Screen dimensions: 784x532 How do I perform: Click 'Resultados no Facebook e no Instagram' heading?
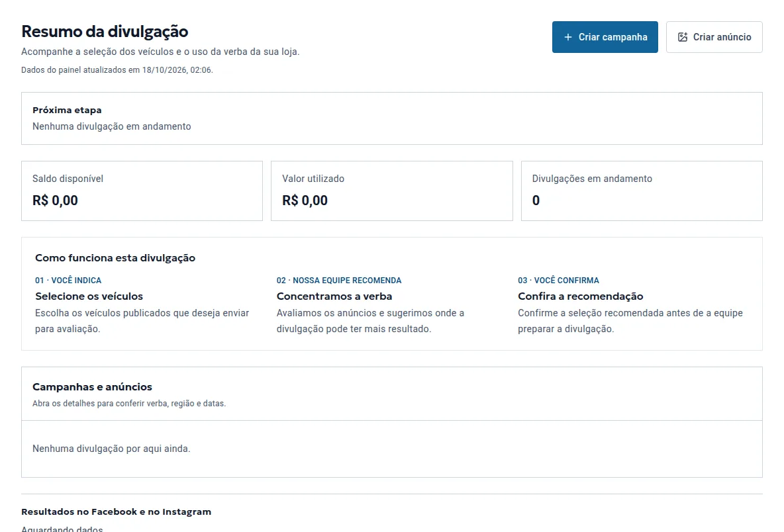pyautogui.click(x=116, y=511)
